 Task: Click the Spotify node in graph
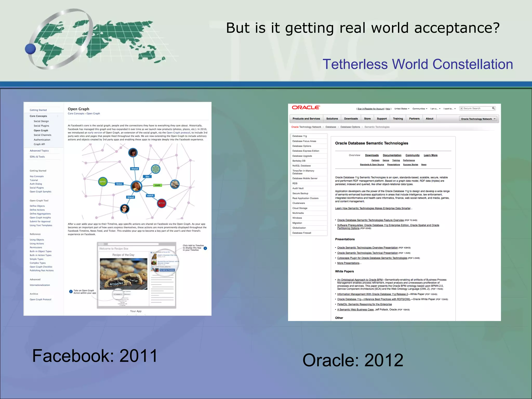coord(103,182)
